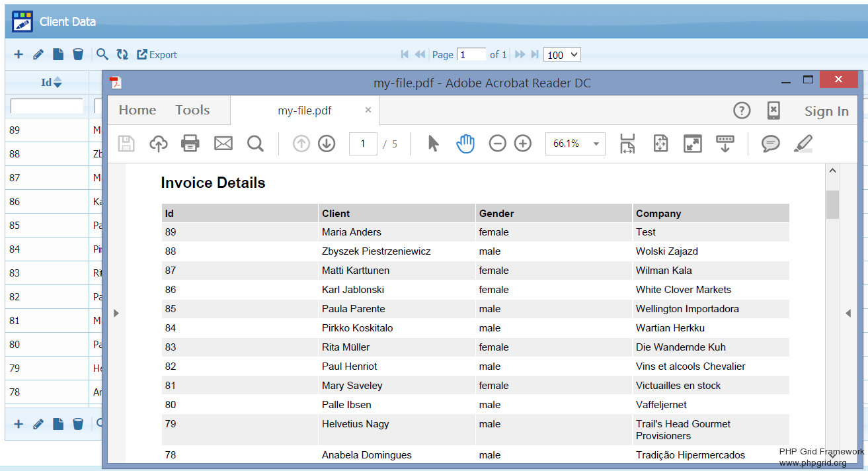The height and width of the screenshot is (471, 868).
Task: Click the email envelope icon
Action: [x=223, y=144]
